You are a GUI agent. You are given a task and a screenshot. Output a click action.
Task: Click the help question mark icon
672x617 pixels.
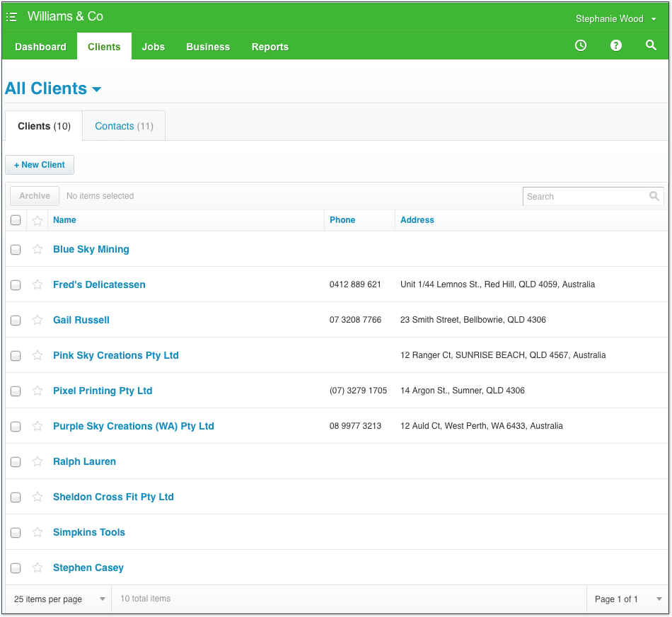coord(616,46)
